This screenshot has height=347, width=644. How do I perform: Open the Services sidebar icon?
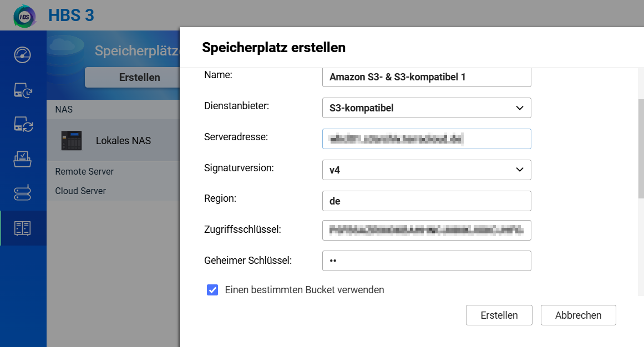pos(23,192)
